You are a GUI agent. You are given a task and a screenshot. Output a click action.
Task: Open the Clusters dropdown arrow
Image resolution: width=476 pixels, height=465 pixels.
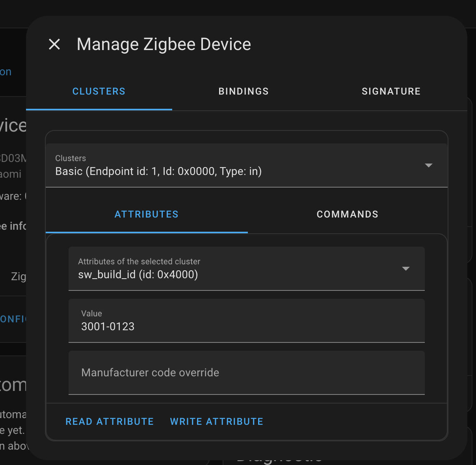[x=429, y=166]
